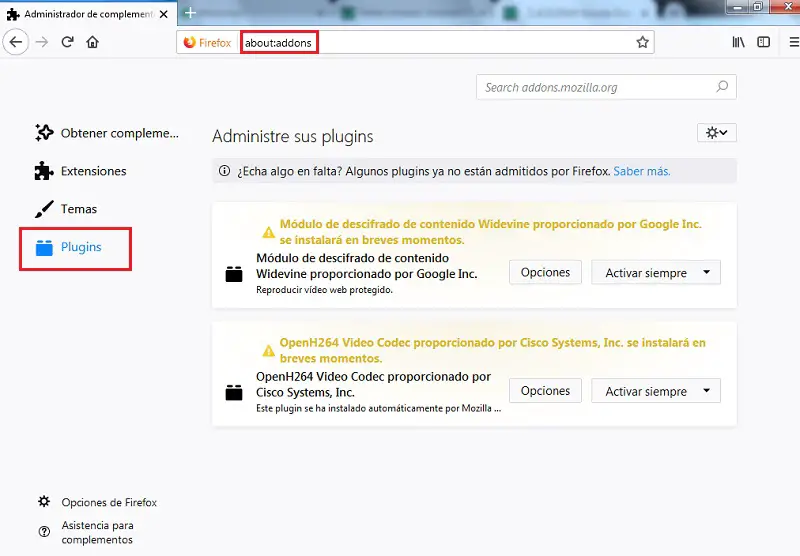Click the Widevine plugin block icon
Viewport: 800px width, 556px height.
tap(234, 274)
